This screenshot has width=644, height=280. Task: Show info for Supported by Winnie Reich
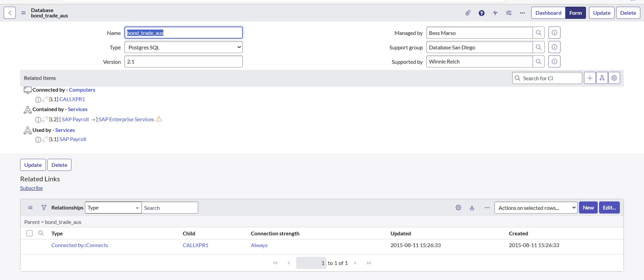click(x=554, y=61)
